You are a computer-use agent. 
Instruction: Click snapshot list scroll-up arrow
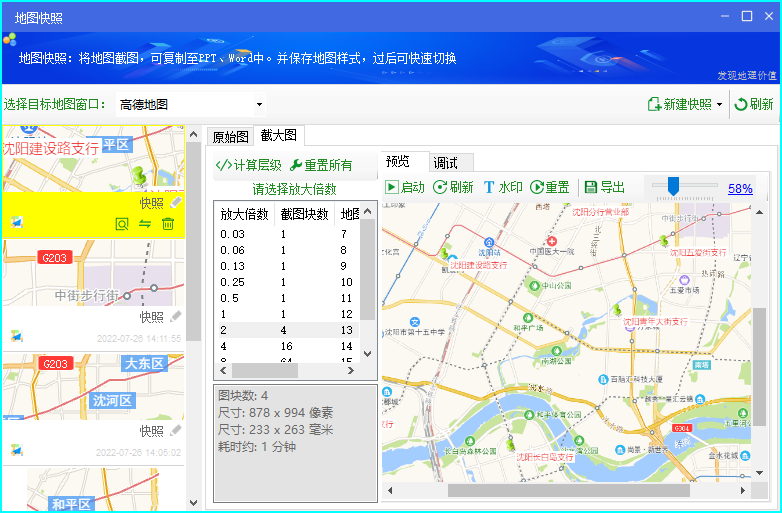click(x=194, y=134)
